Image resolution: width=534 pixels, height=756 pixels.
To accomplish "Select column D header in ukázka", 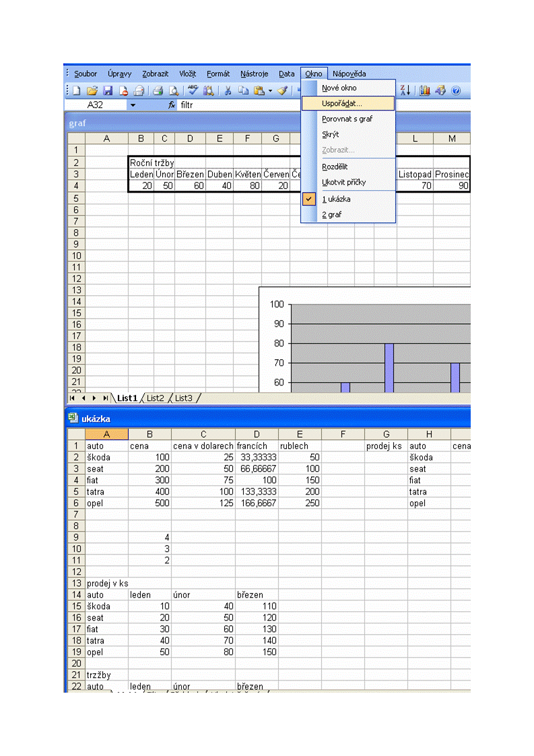I will 257,435.
